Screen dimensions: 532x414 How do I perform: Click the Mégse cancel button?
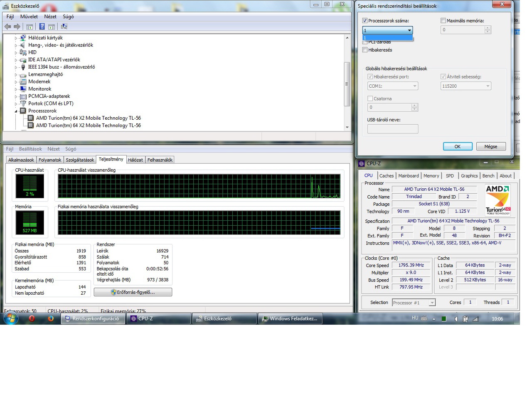tap(491, 147)
